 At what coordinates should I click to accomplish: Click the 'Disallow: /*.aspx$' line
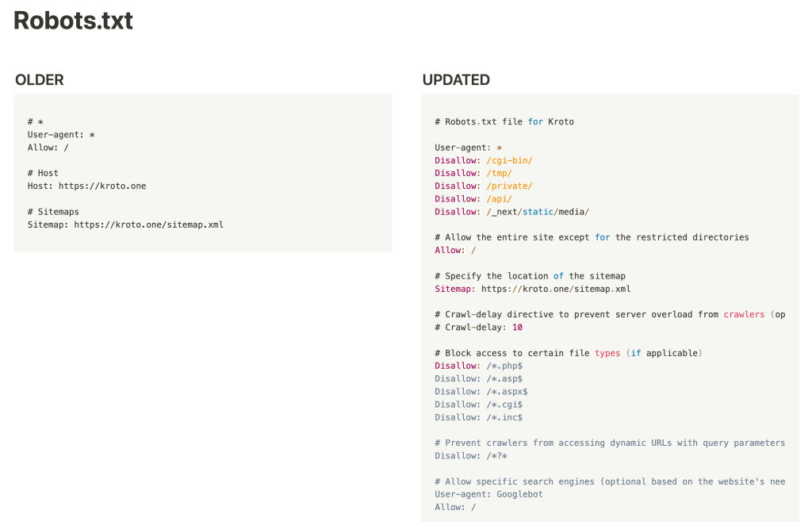point(481,391)
